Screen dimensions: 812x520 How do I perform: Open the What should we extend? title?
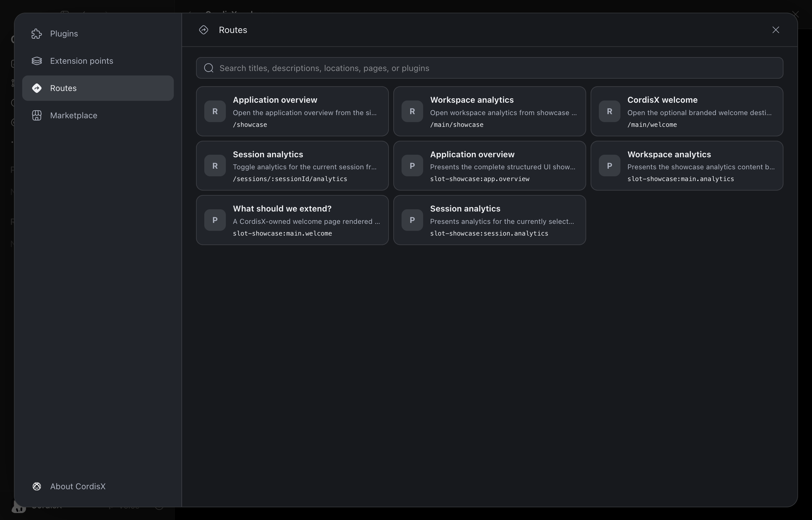pyautogui.click(x=282, y=209)
